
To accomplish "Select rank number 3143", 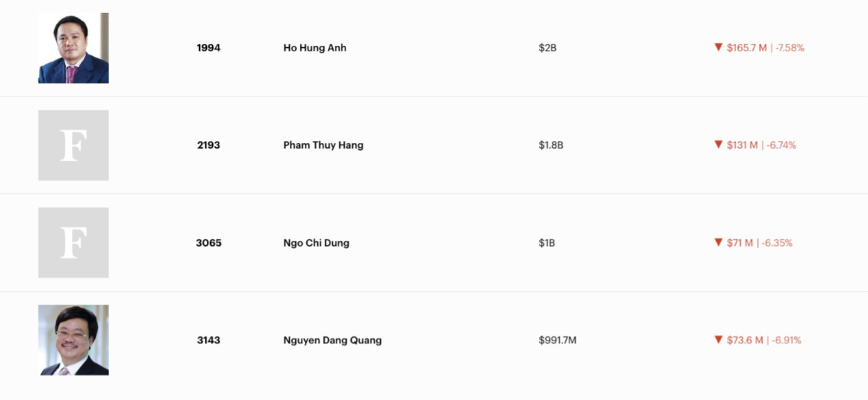I will coord(209,340).
